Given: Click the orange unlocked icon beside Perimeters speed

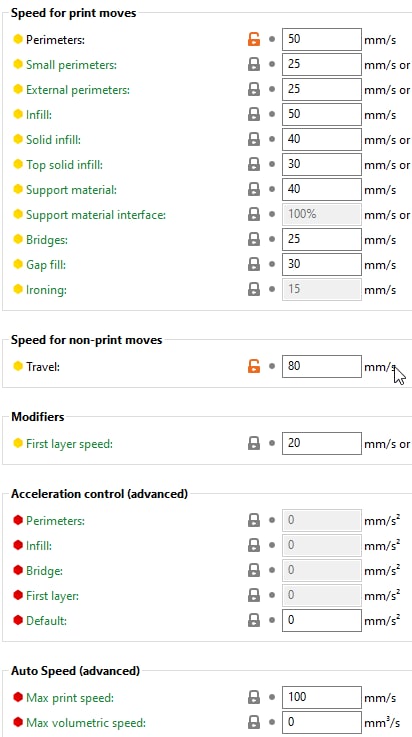Looking at the screenshot, I should [x=254, y=39].
